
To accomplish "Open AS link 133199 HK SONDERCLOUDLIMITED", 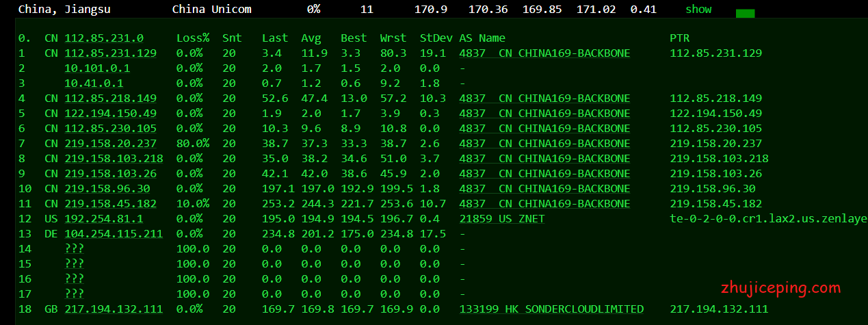I will pos(552,309).
